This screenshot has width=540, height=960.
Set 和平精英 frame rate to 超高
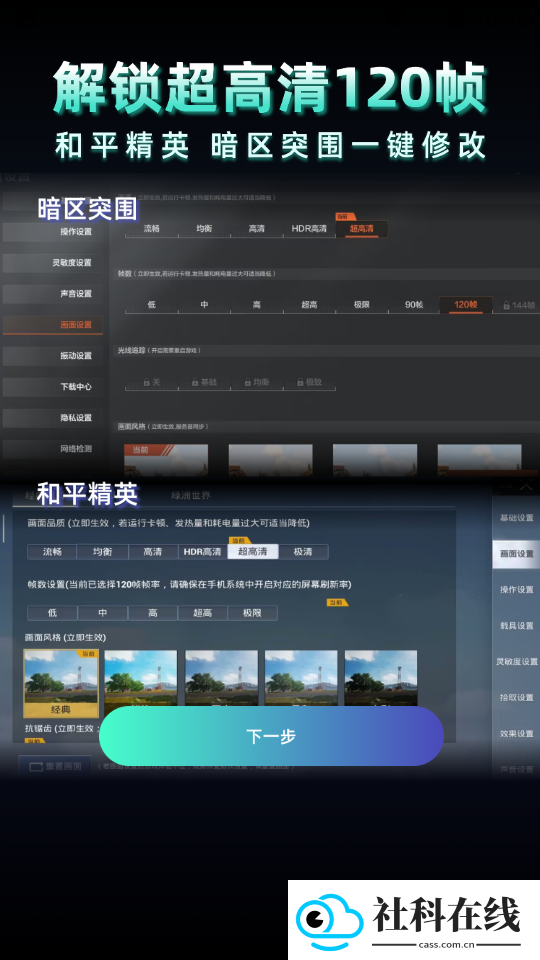click(203, 613)
